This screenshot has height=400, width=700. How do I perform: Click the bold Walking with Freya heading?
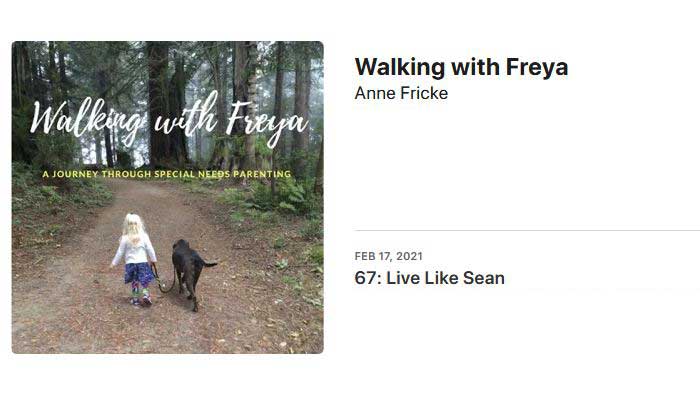461,67
